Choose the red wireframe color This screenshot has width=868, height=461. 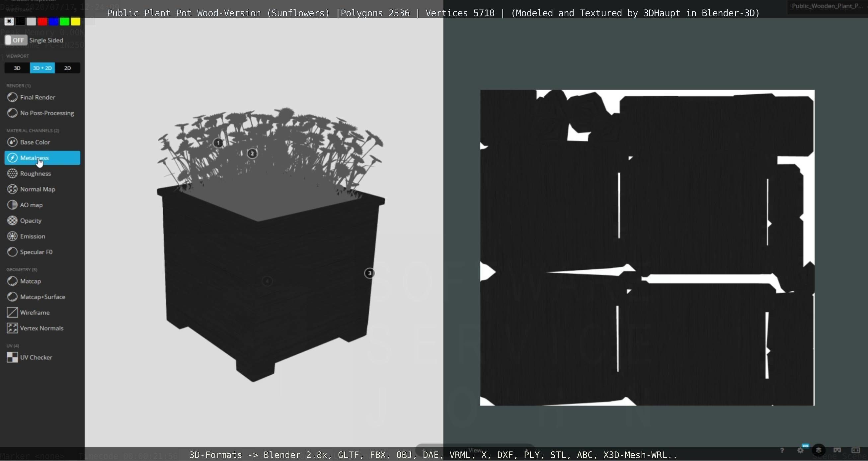tap(42, 22)
